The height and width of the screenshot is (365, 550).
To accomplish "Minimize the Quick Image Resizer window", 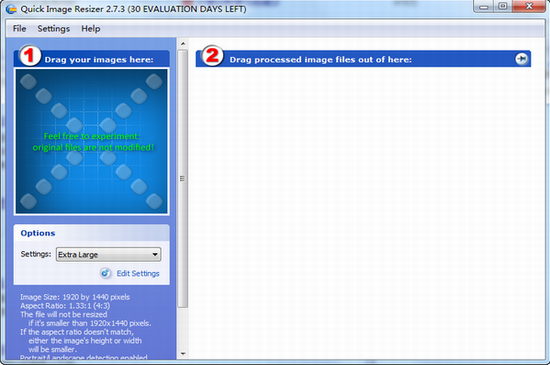I will coord(484,7).
